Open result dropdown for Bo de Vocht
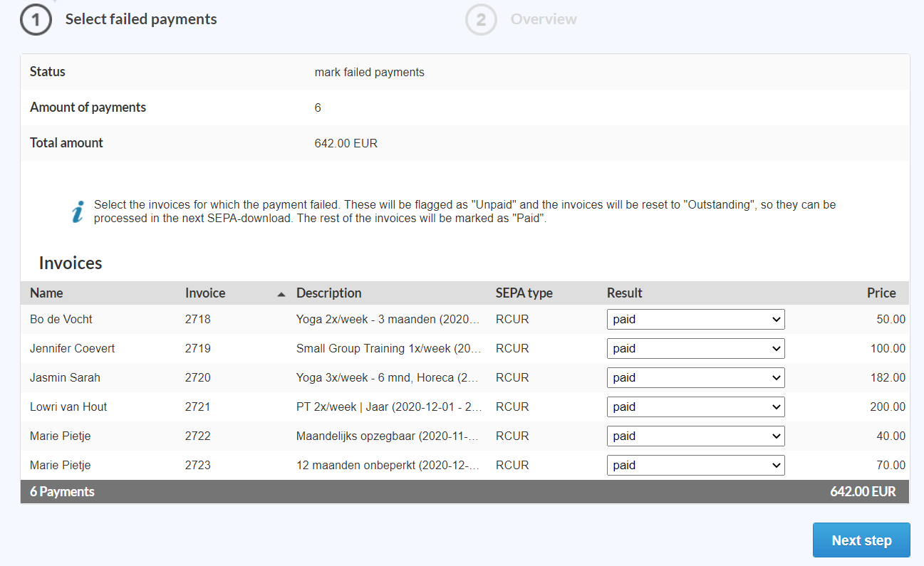Viewport: 924px width, 566px height. (x=695, y=320)
